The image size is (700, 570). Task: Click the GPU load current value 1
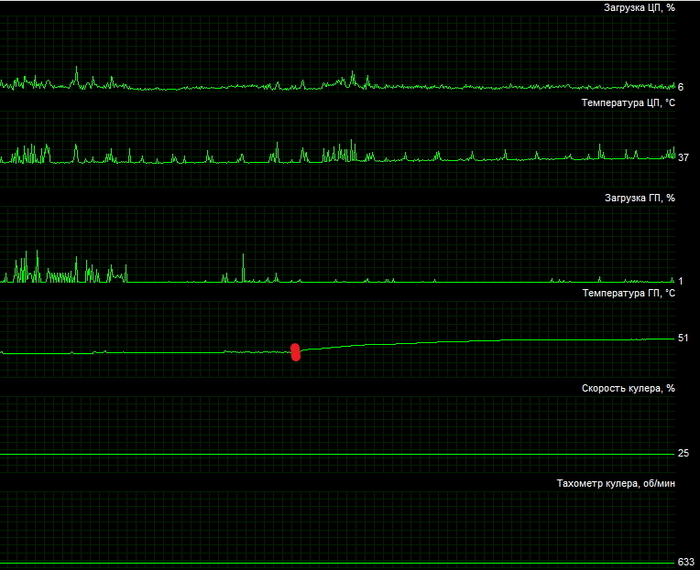click(681, 281)
